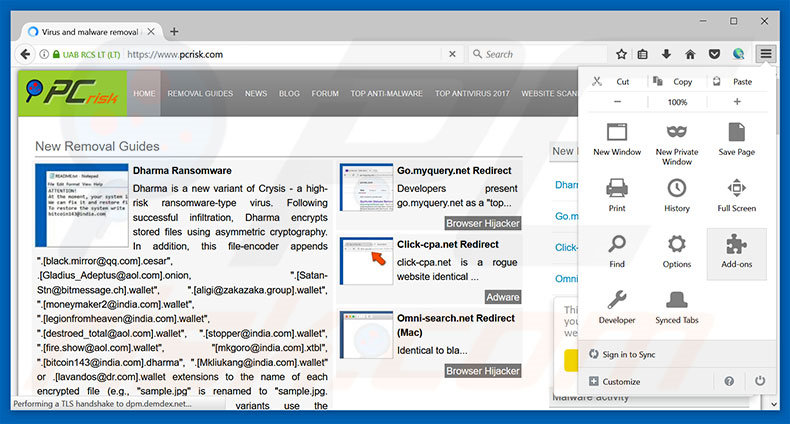The width and height of the screenshot is (790, 424).
Task: Open History clock icon
Action: tap(676, 188)
